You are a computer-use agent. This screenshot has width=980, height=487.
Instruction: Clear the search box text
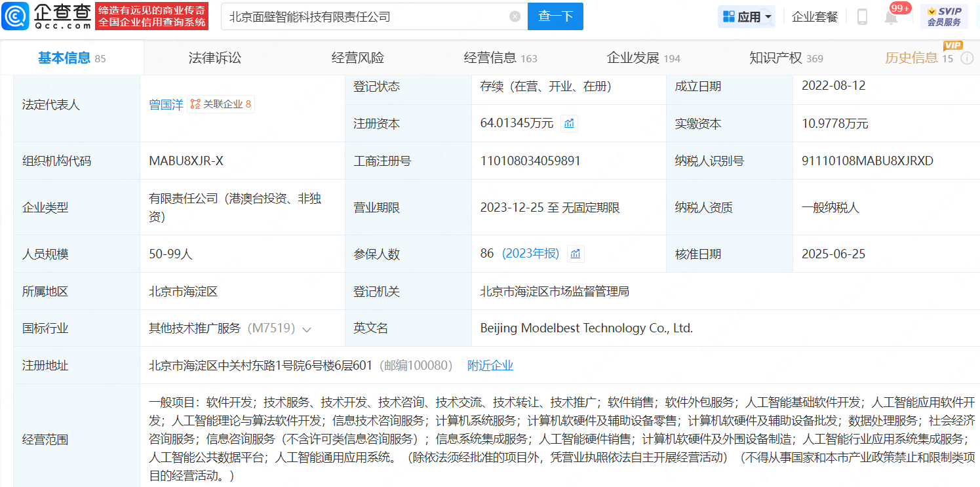tap(515, 16)
